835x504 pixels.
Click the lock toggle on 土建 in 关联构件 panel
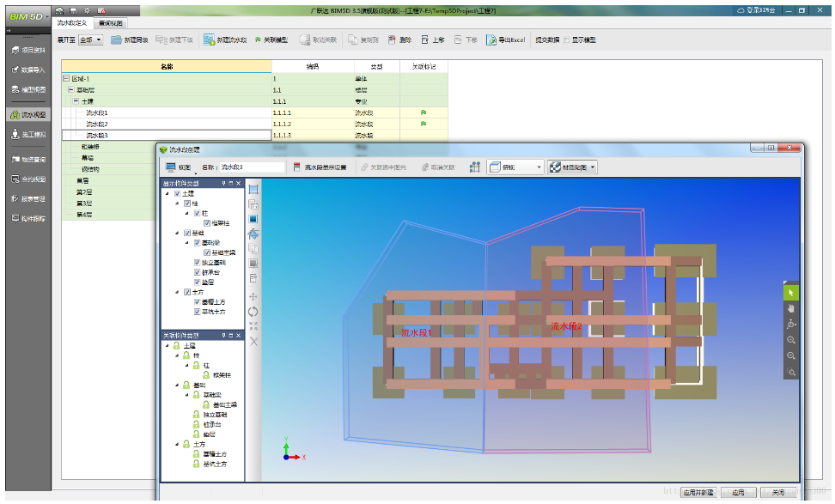(178, 347)
